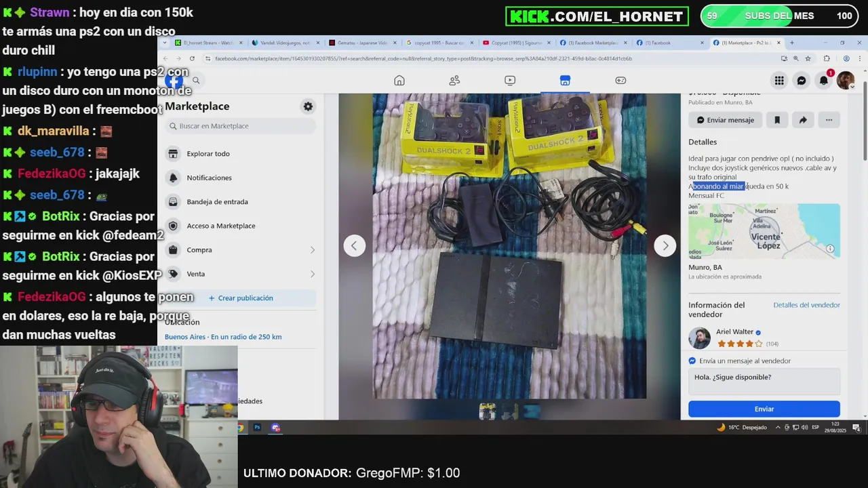Open the Facebook Home tab icon
This screenshot has width=868, height=488.
pyautogui.click(x=399, y=81)
